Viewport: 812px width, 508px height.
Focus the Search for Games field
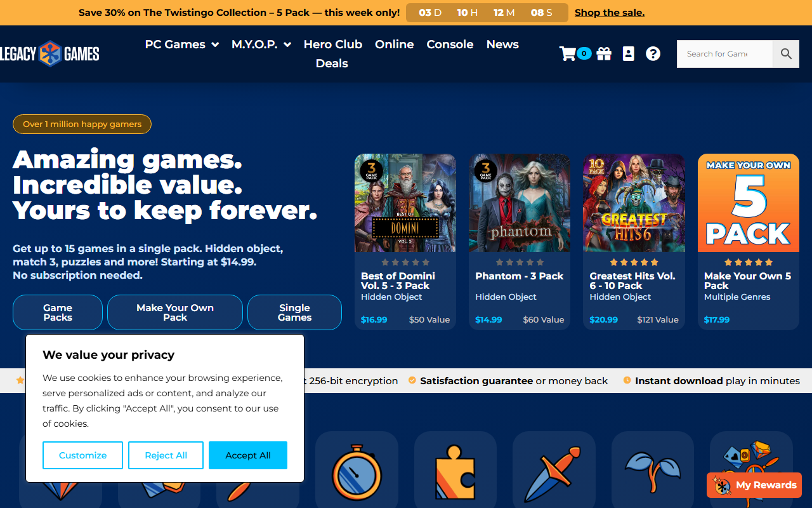pyautogui.click(x=724, y=54)
